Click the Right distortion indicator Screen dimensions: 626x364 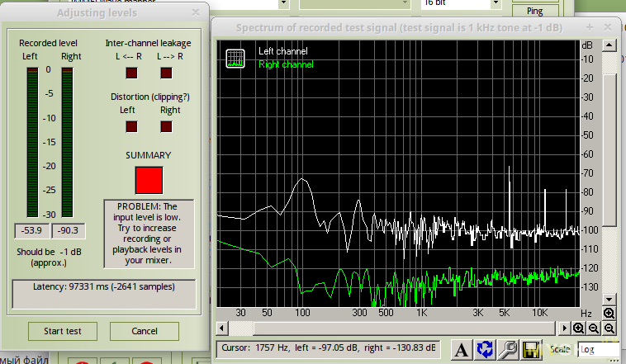point(166,127)
